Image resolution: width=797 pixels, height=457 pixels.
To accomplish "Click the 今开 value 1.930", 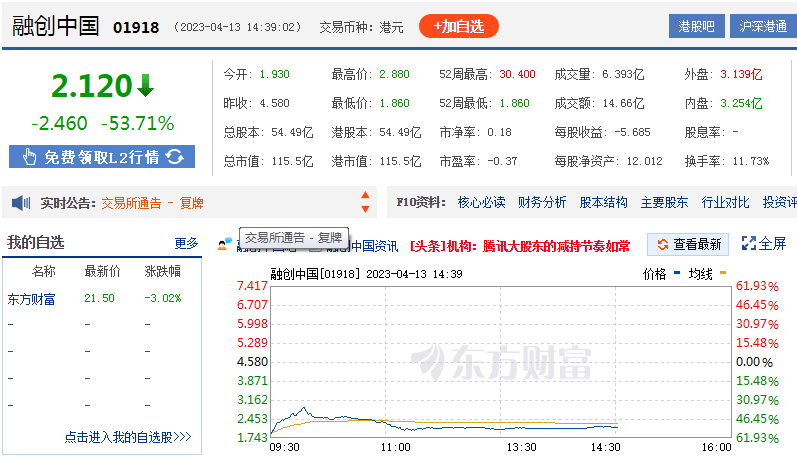I will 274,74.
